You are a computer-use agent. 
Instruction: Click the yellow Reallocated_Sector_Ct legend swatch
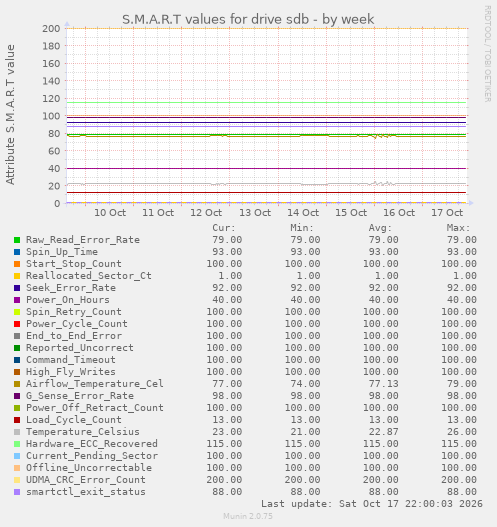click(17, 276)
